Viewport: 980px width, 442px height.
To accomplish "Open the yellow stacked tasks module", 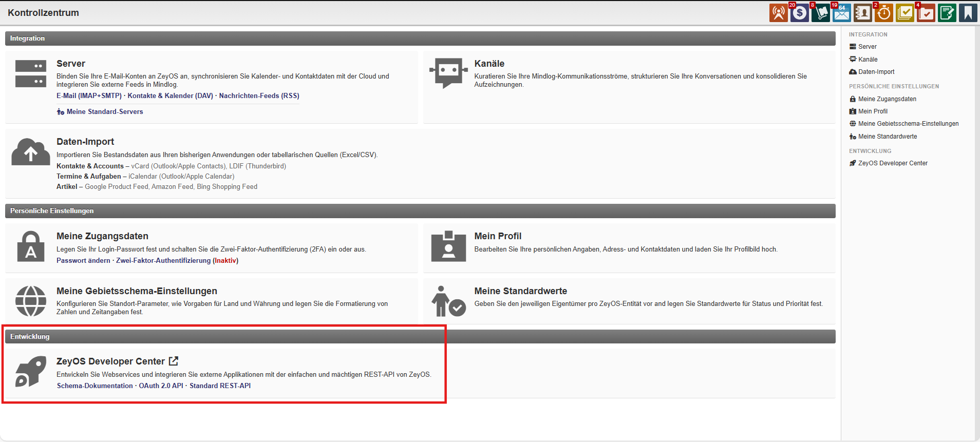I will click(904, 13).
